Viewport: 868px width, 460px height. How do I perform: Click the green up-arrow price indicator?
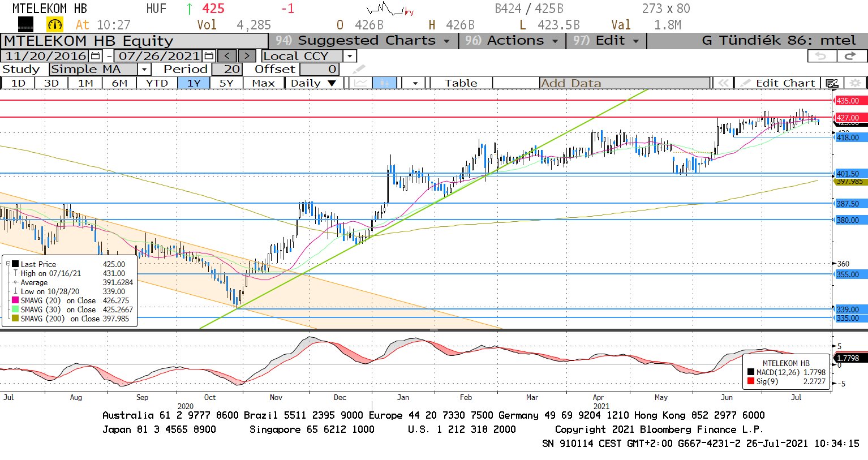(x=189, y=9)
